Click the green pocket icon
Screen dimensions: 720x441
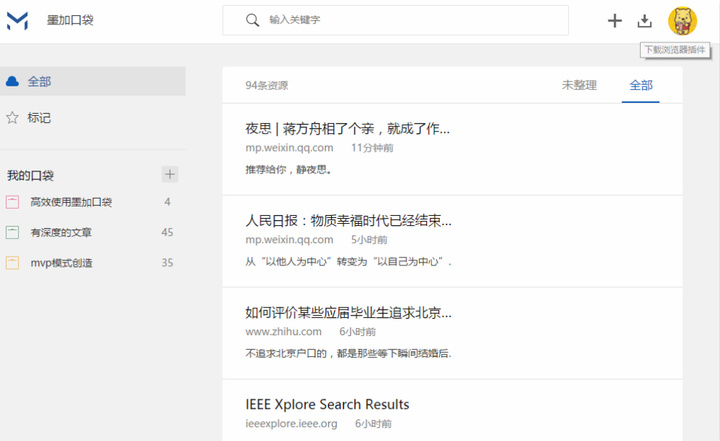(x=12, y=232)
